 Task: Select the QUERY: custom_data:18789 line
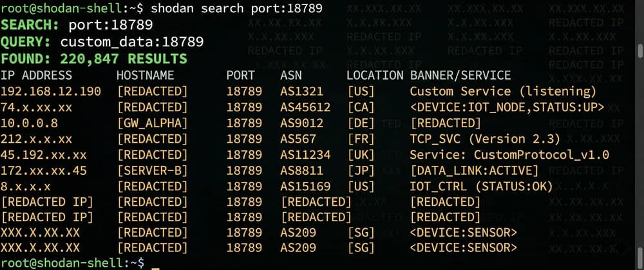click(x=102, y=42)
